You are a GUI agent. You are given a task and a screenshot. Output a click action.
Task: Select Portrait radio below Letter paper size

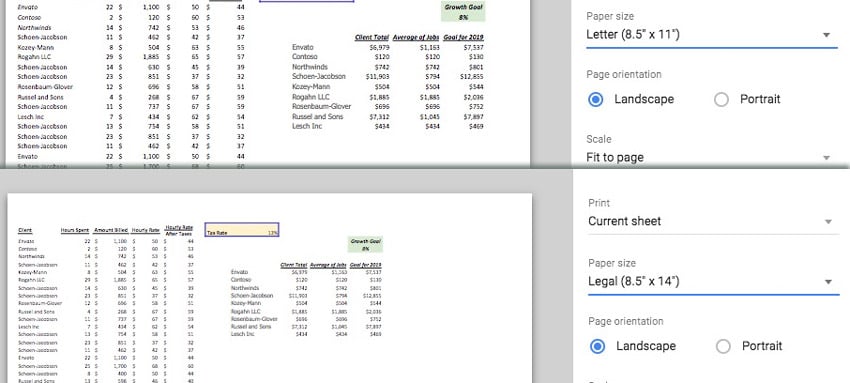tap(721, 100)
